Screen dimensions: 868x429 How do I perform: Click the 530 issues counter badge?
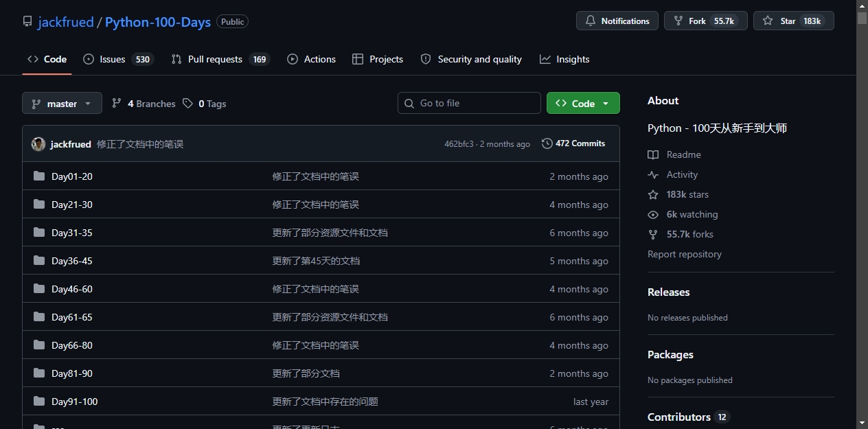[x=143, y=59]
